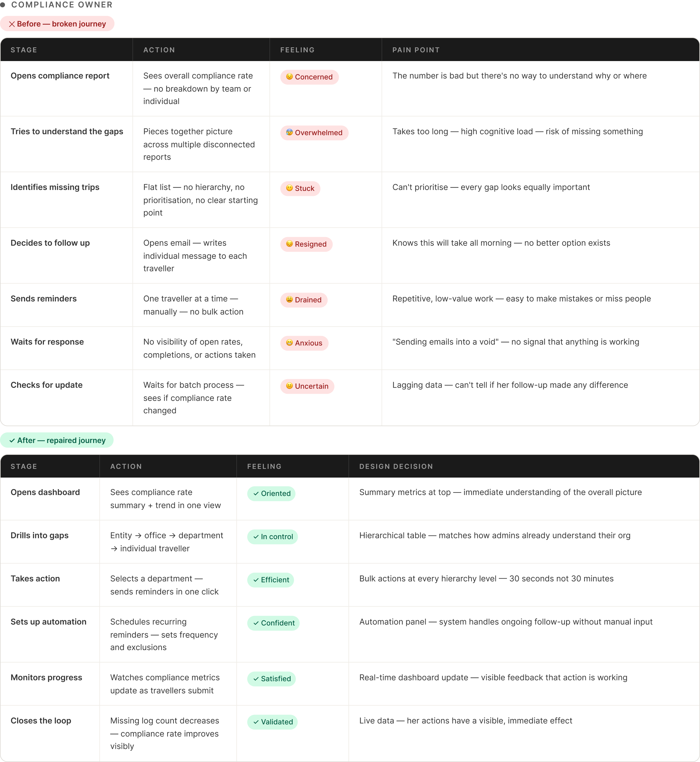
Task: Click the Confident feeling badge
Action: [x=273, y=623]
